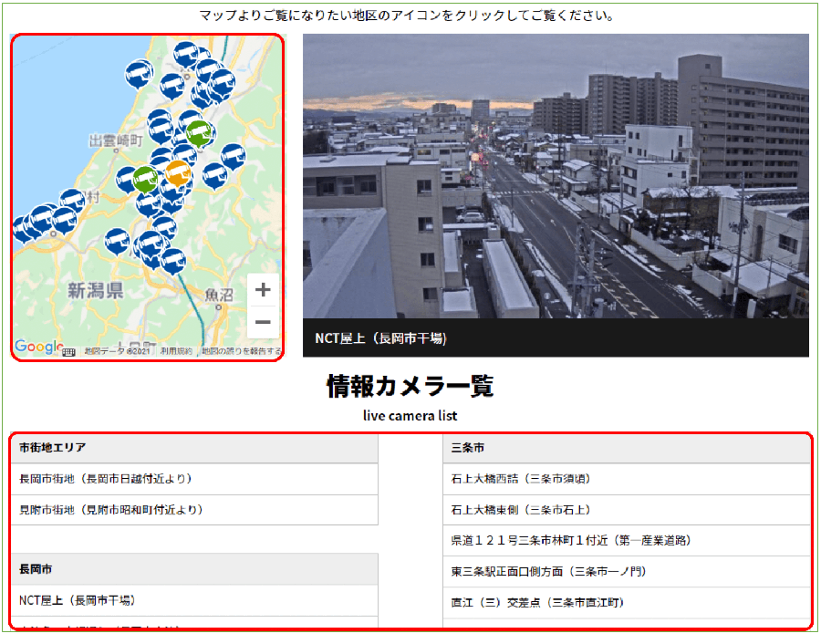Image resolution: width=821 pixels, height=644 pixels.
Task: Open the map keyboard shortcuts icon
Action: pyautogui.click(x=68, y=352)
